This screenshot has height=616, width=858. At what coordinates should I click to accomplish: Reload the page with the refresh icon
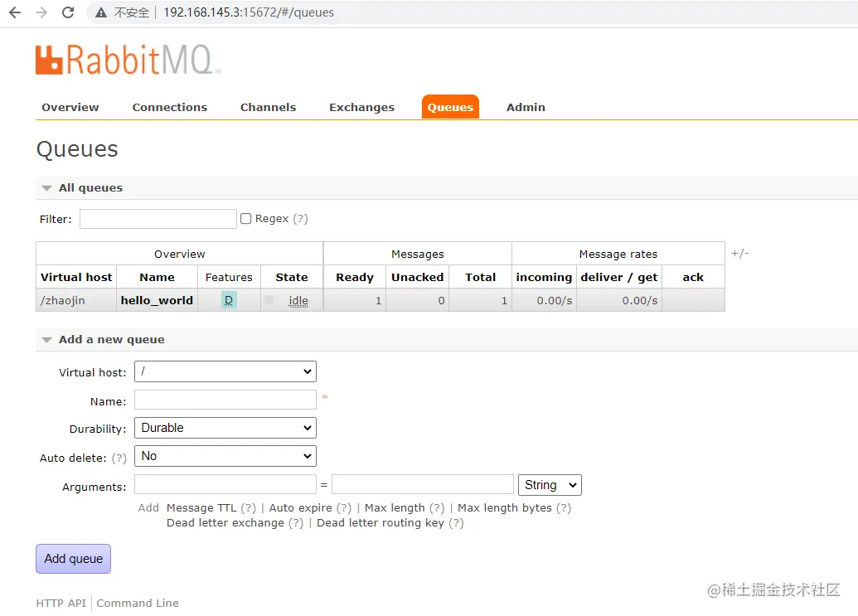pos(68,12)
